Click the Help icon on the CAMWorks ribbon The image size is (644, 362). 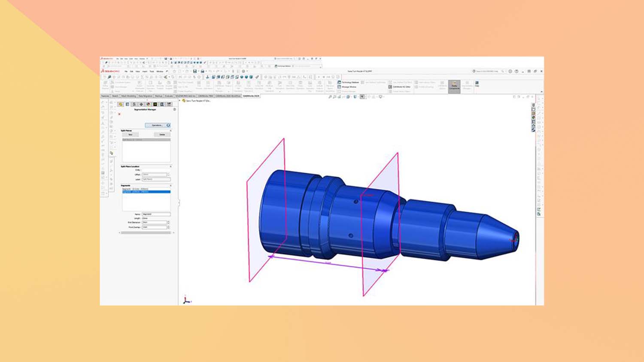click(x=477, y=83)
